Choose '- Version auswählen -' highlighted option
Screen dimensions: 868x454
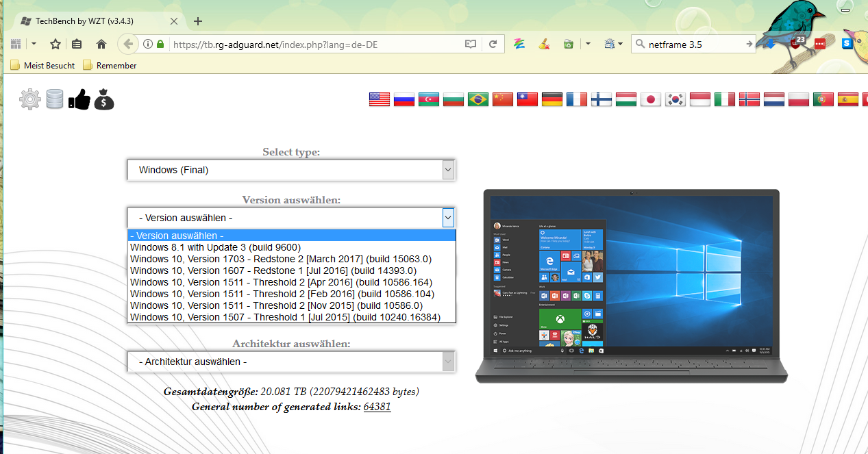point(292,236)
